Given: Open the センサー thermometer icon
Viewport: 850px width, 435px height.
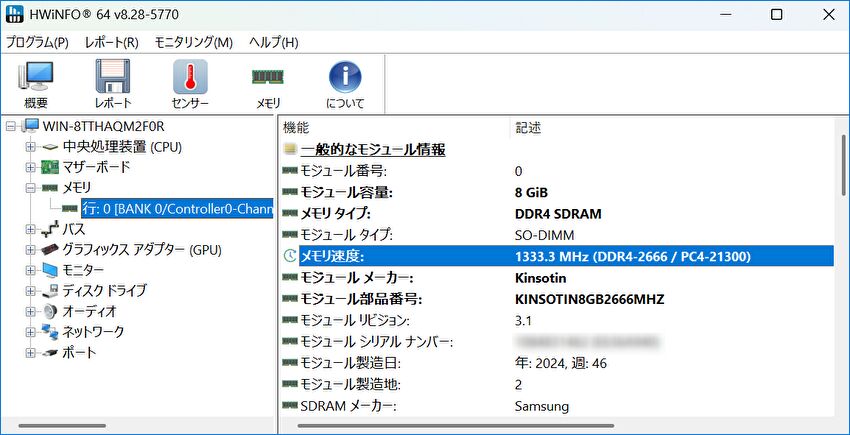Looking at the screenshot, I should [190, 76].
